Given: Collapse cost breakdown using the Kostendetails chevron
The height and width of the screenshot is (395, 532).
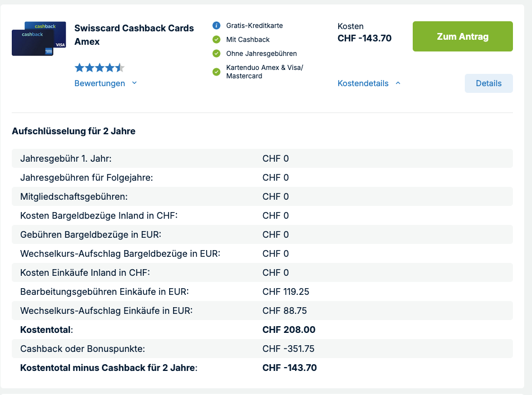Looking at the screenshot, I should coord(398,83).
